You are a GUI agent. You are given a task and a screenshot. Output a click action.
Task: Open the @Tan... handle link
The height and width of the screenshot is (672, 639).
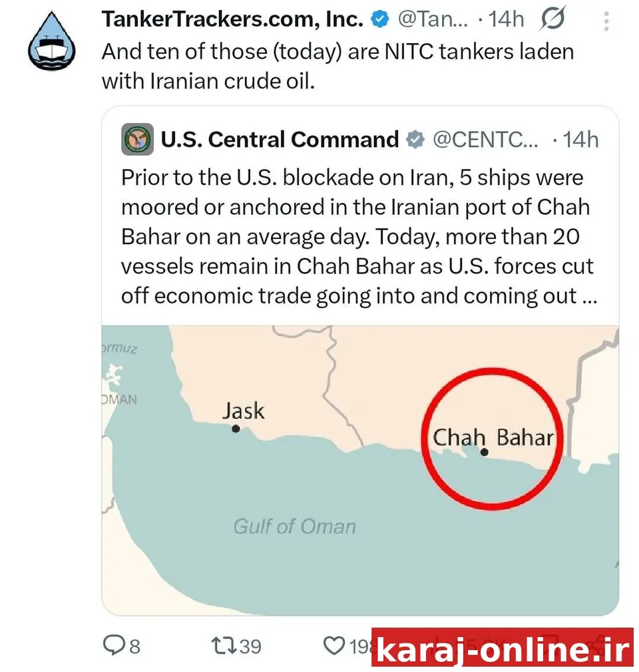click(433, 19)
